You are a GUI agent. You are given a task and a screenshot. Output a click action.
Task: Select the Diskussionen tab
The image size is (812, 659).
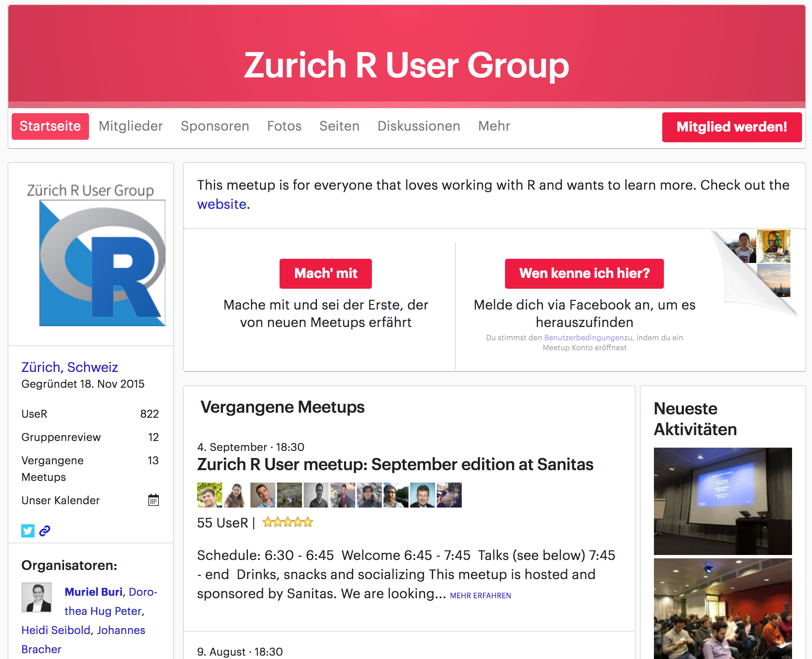418,126
